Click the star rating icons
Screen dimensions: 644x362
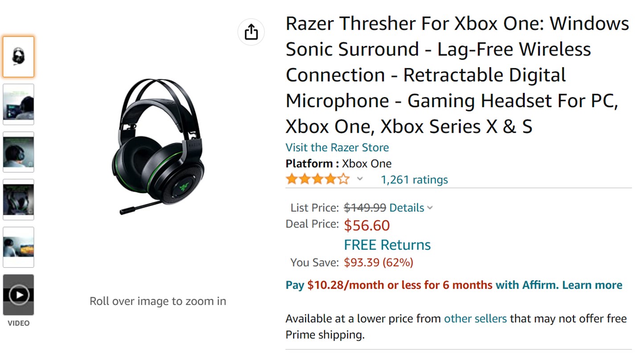pyautogui.click(x=318, y=179)
